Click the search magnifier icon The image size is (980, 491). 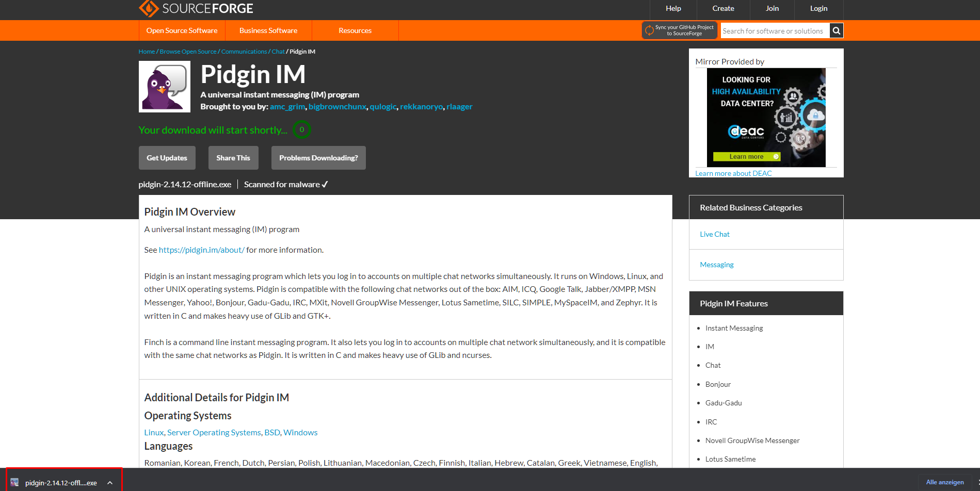point(837,31)
